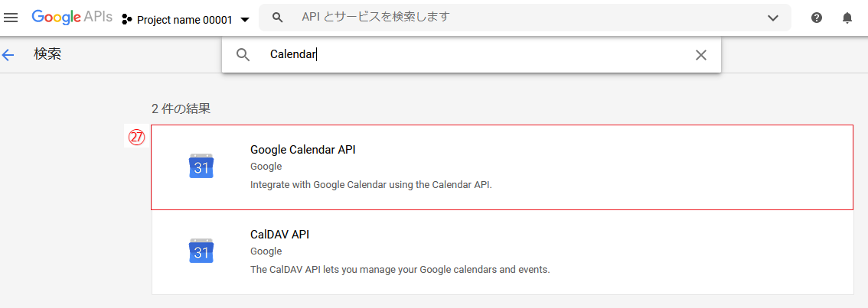This screenshot has height=308, width=868.
Task: Focus the API and services search field
Action: click(x=520, y=17)
